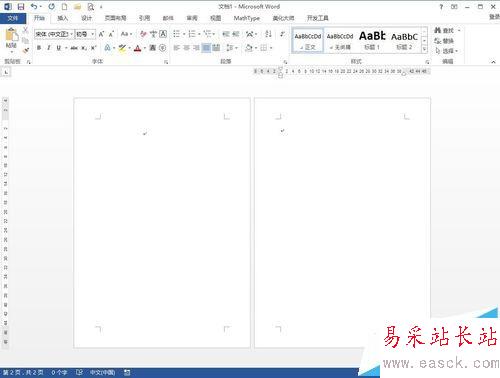
Task: Open the font name dropdown
Action: [x=71, y=34]
